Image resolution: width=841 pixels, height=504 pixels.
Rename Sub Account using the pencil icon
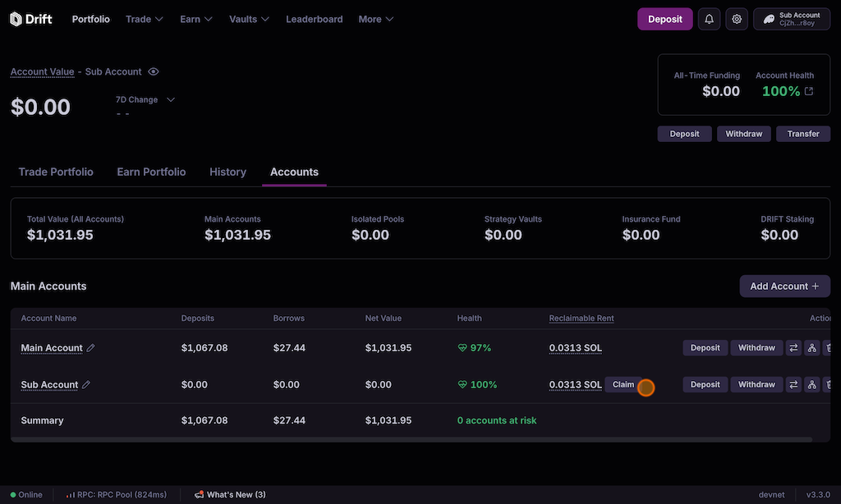coord(86,385)
